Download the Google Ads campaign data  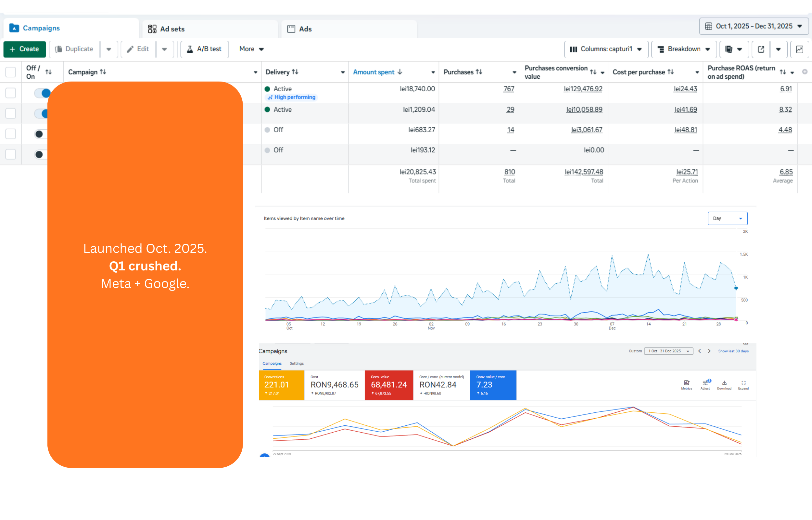724,383
